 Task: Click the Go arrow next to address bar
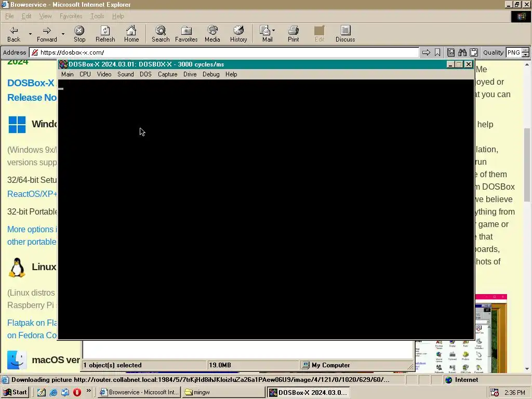click(426, 52)
